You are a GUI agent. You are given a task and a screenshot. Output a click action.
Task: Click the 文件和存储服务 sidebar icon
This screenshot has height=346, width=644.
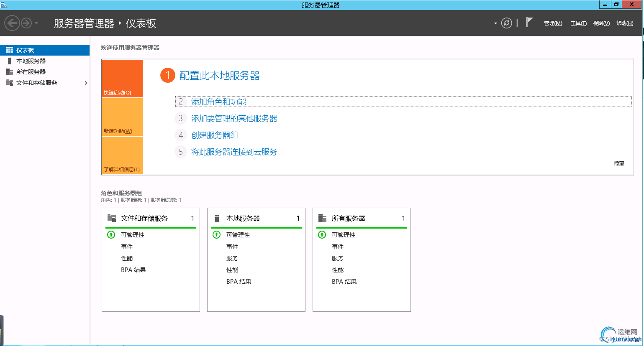pyautogui.click(x=9, y=83)
